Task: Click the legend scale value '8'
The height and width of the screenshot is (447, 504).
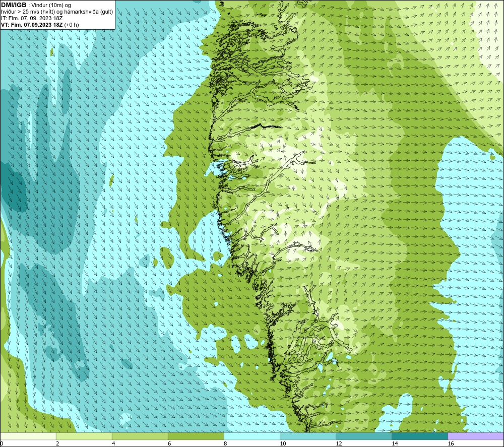Action: pos(225,443)
